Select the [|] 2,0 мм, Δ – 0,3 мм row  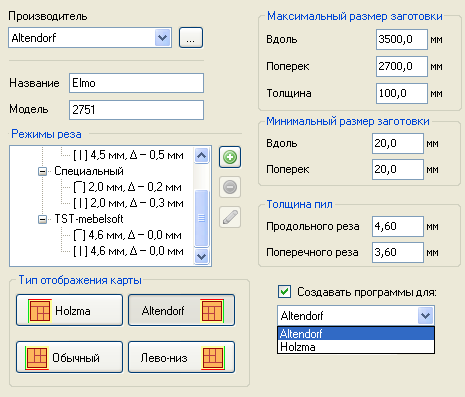click(x=128, y=203)
